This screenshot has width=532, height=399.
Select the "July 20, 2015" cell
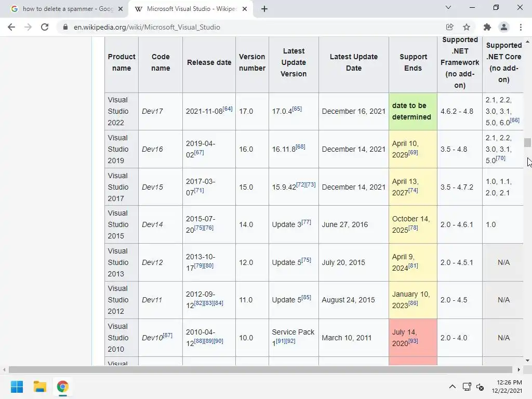353,262
